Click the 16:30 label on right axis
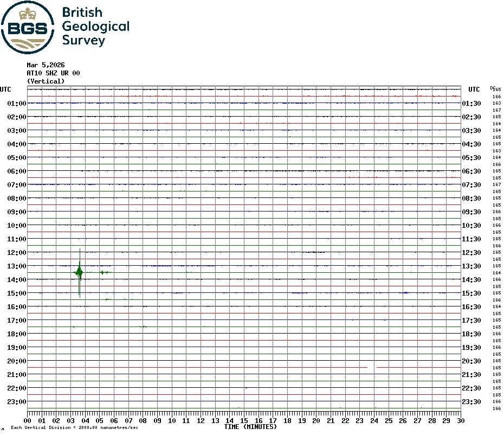The height and width of the screenshot is (435, 504). [x=471, y=307]
